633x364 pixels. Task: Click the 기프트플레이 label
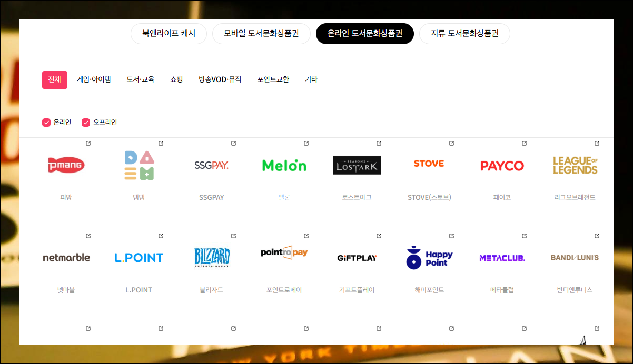(x=357, y=290)
